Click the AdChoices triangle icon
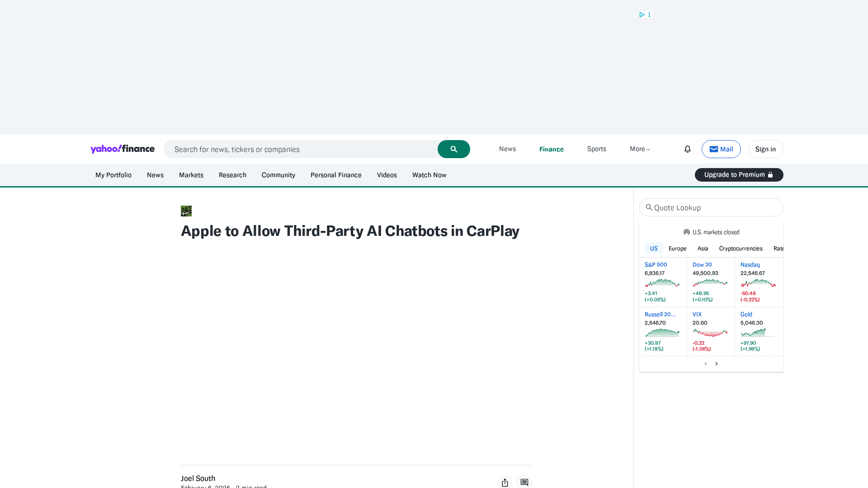The image size is (868, 488). [x=642, y=15]
